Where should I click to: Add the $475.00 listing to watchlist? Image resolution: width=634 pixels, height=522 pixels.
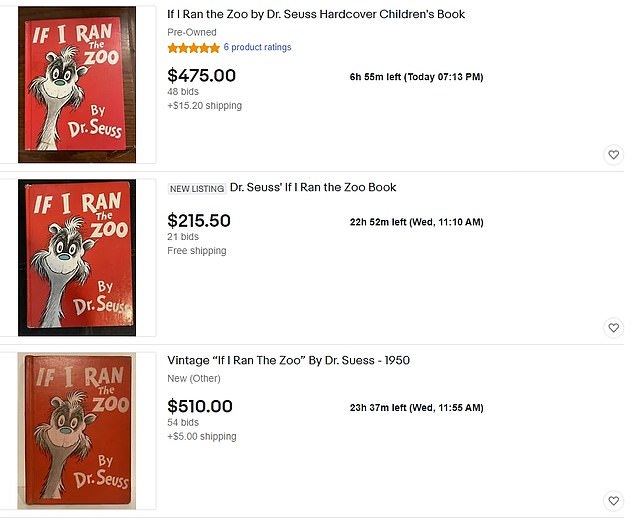tap(613, 155)
